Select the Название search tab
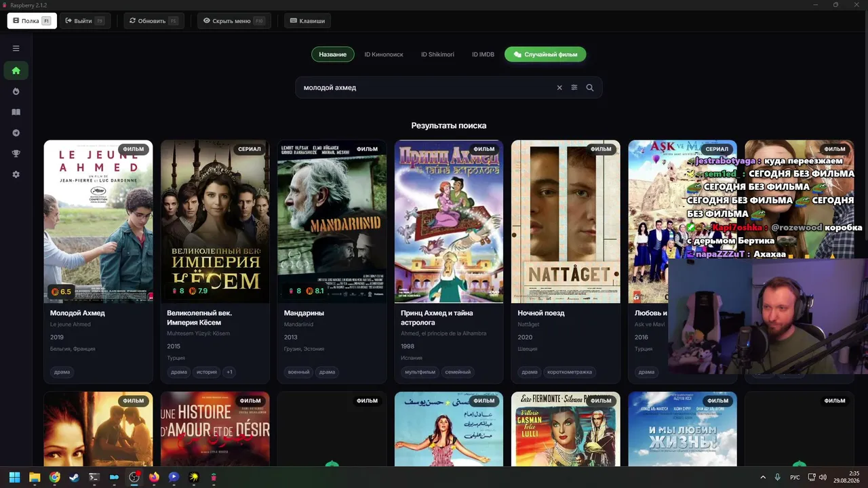Image resolution: width=868 pixels, height=488 pixels. click(x=333, y=54)
